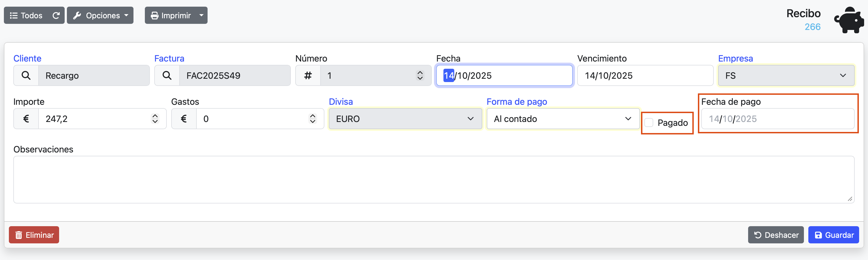Click the Cliente link label
868x260 pixels.
coord(27,58)
